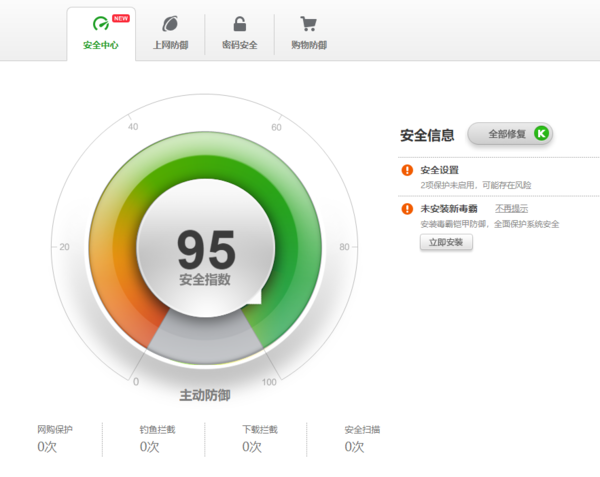Open the 安全设置 risk item
600x477 pixels.
click(x=440, y=170)
